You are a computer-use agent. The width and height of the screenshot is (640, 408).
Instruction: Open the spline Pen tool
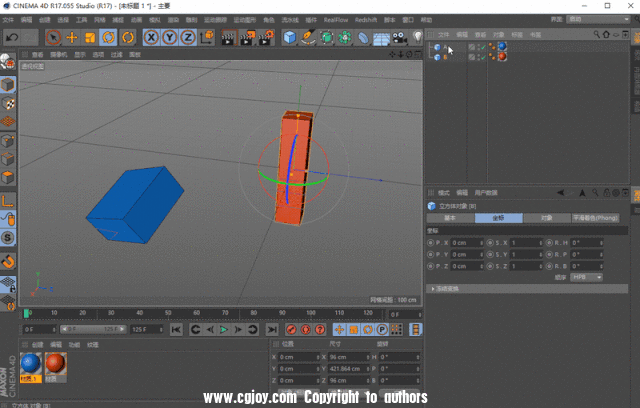coord(308,38)
